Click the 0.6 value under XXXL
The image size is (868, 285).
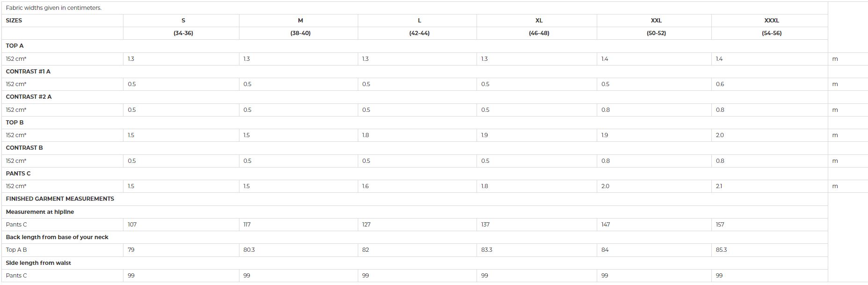(720, 84)
